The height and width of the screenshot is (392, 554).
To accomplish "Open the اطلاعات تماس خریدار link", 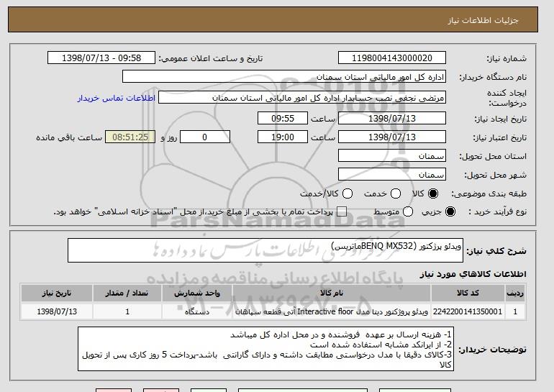I will click(x=117, y=98).
